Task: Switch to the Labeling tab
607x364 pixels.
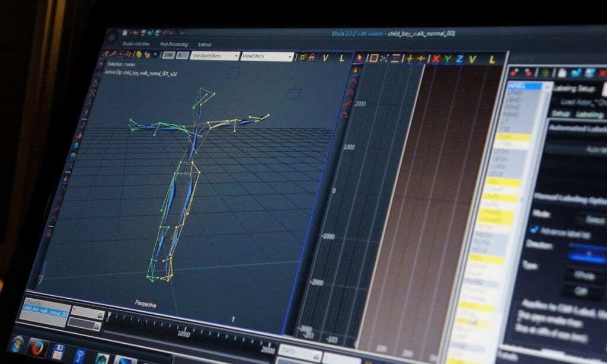Action: pyautogui.click(x=590, y=114)
